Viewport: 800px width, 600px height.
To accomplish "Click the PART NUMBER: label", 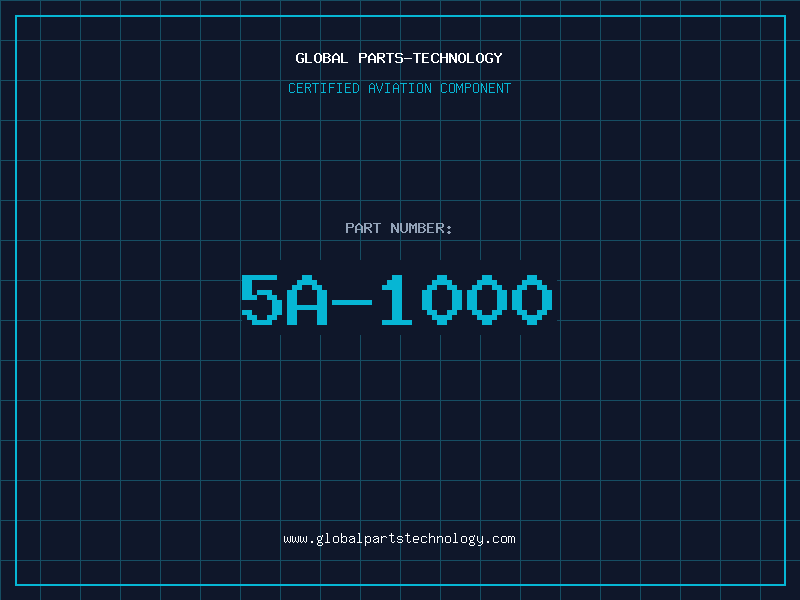I will [398, 228].
